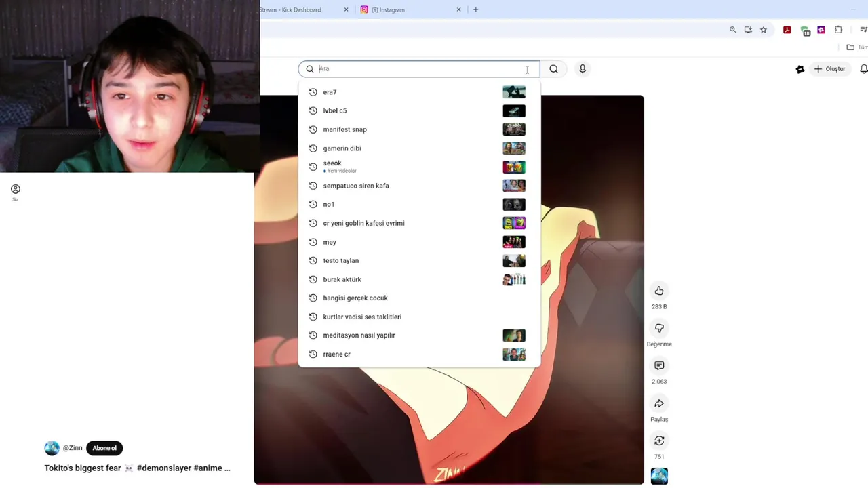Choose the 'no1' search suggestion
The width and height of the screenshot is (868, 488).
point(419,204)
